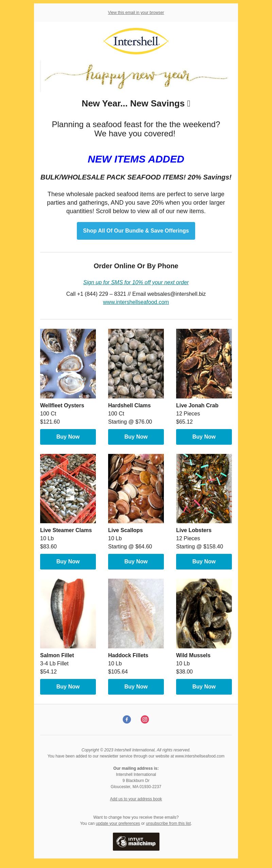Click the Intuit Mailchimp badge
Viewport: 272px width, 868px height.
(x=136, y=841)
